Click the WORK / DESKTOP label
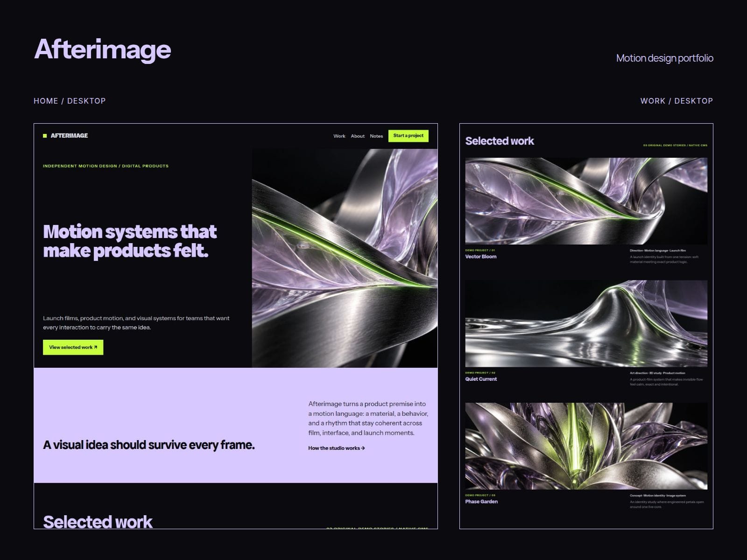 click(x=677, y=101)
